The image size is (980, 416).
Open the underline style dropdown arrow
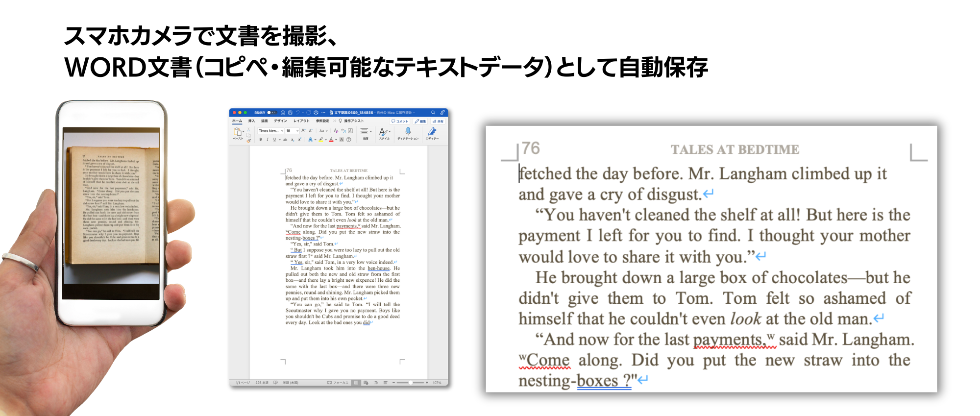(x=279, y=140)
